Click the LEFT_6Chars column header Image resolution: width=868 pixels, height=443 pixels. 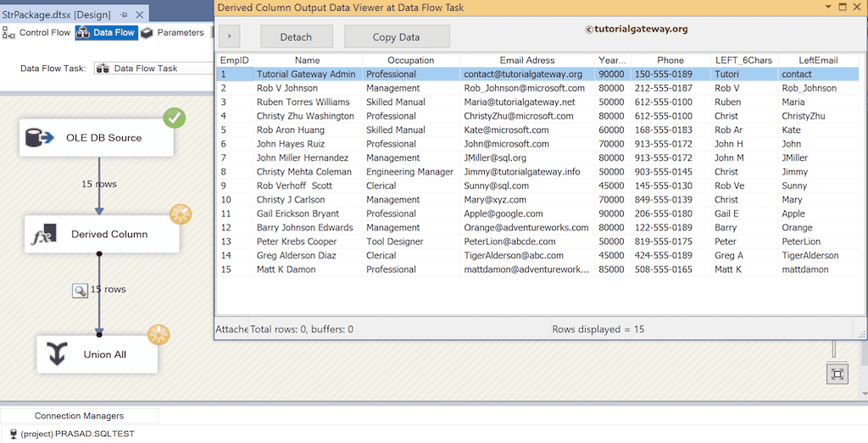coord(744,60)
